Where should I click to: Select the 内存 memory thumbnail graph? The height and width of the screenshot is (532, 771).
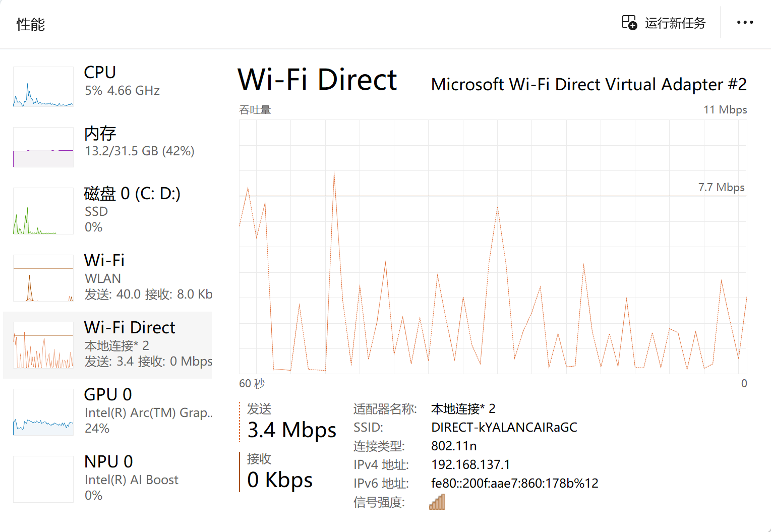[x=43, y=147]
